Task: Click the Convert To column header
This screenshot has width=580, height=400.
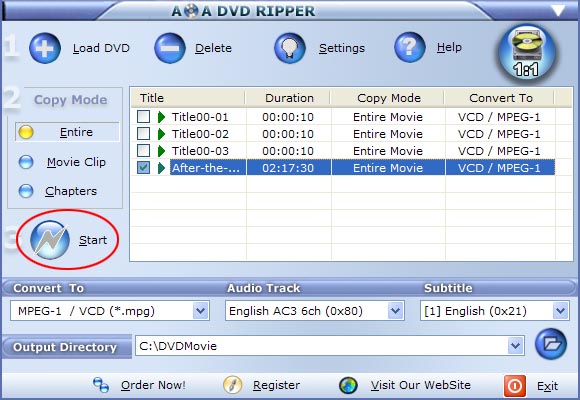Action: [500, 98]
